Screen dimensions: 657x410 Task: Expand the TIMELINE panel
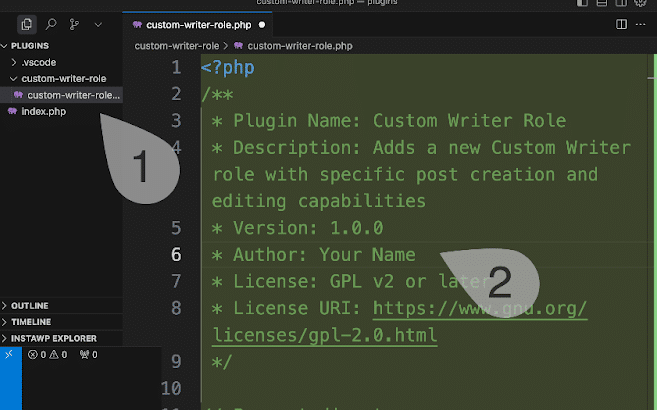[30, 322]
